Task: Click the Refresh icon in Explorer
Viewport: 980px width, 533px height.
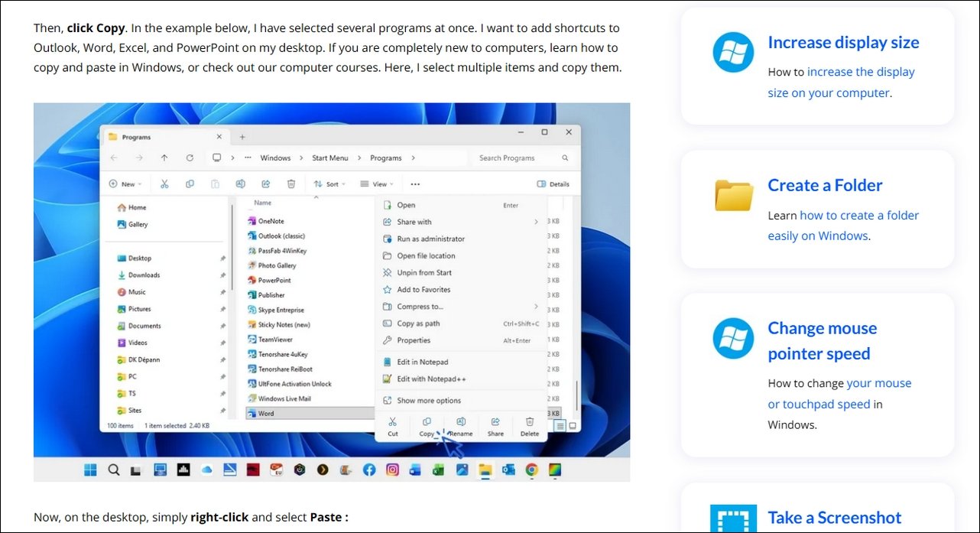Action: click(x=190, y=158)
